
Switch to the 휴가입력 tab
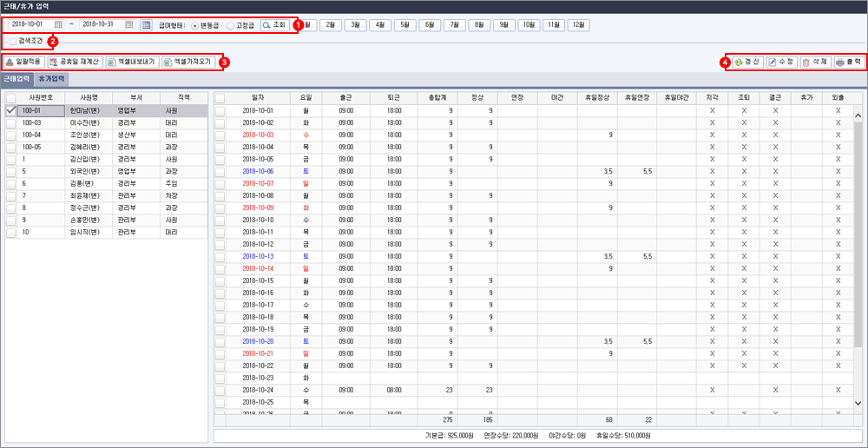pos(51,79)
